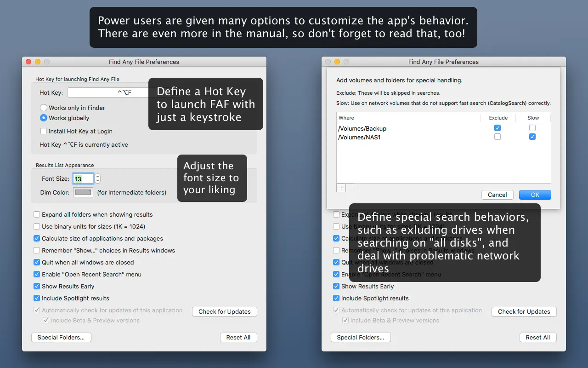Check Slow for /Volumes/Backup
The height and width of the screenshot is (368, 588).
pos(532,128)
